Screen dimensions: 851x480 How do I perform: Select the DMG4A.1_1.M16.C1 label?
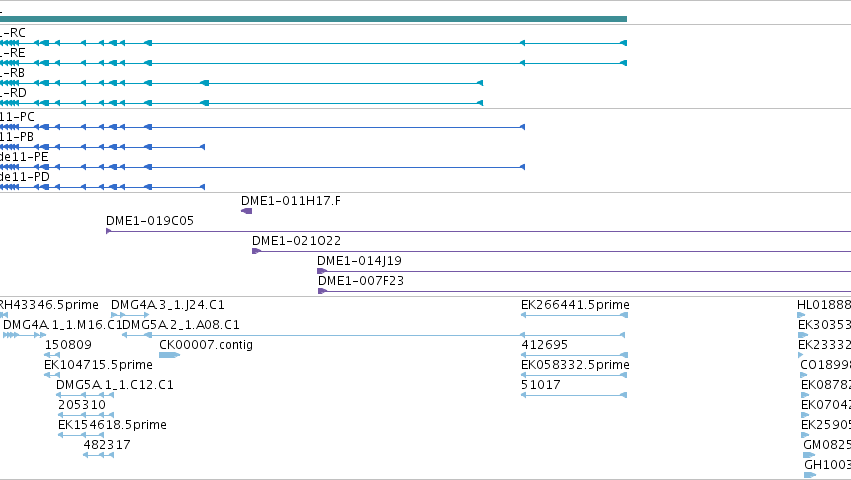63,325
